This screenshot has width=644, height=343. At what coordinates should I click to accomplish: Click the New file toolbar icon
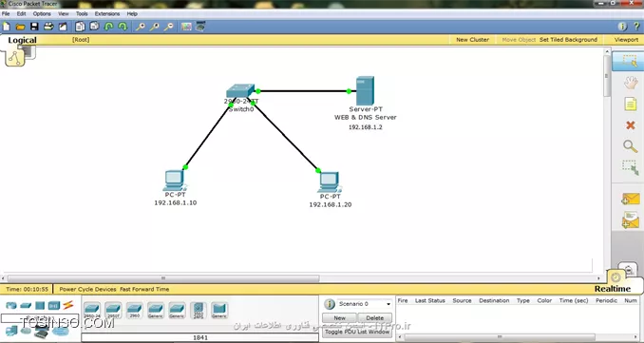coord(7,27)
